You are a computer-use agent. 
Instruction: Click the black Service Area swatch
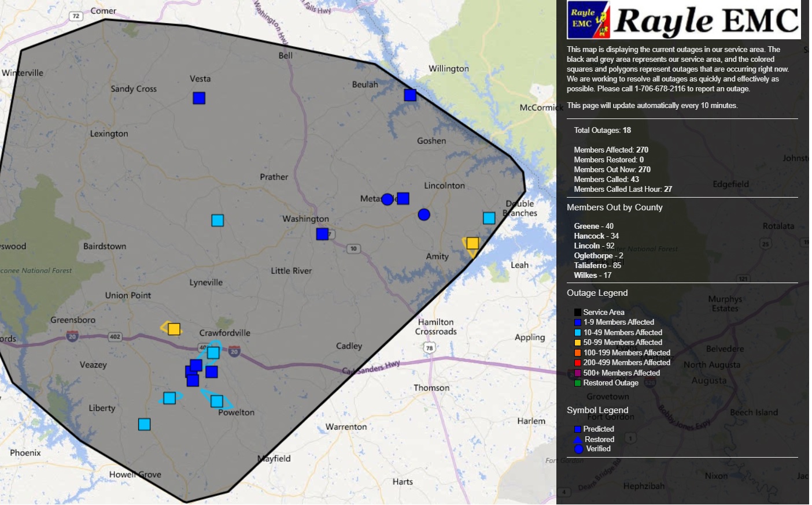point(577,312)
